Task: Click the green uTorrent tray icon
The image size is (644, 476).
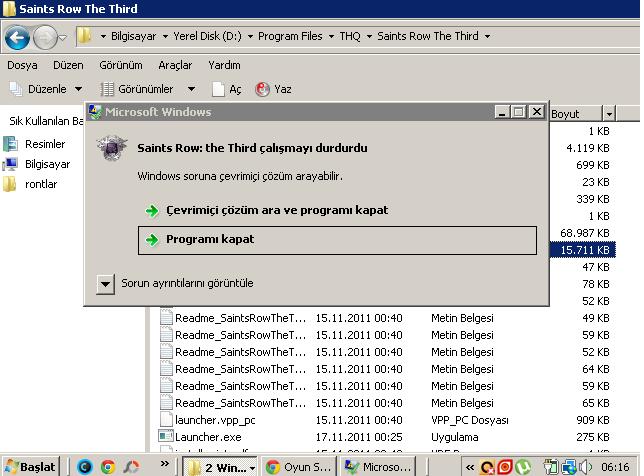Action: (x=523, y=467)
